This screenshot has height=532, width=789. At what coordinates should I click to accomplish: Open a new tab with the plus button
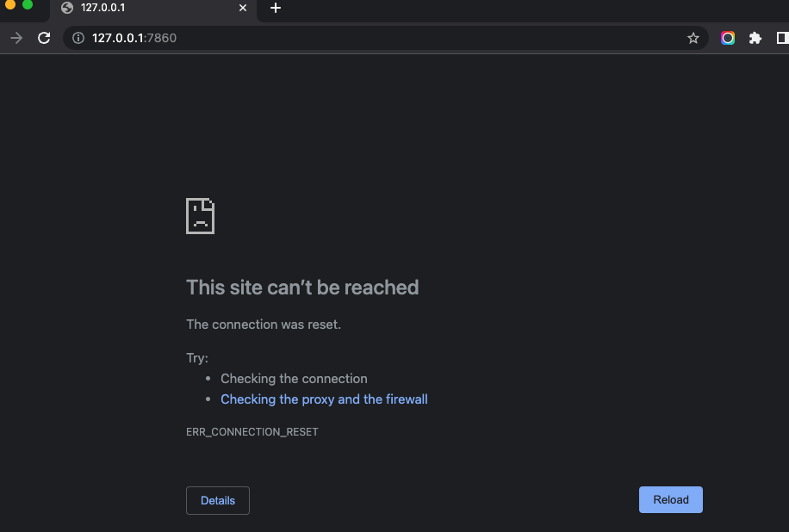tap(274, 9)
